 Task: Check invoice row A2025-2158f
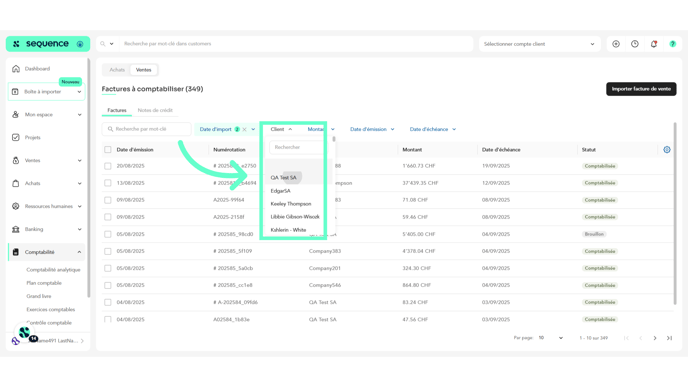point(108,217)
